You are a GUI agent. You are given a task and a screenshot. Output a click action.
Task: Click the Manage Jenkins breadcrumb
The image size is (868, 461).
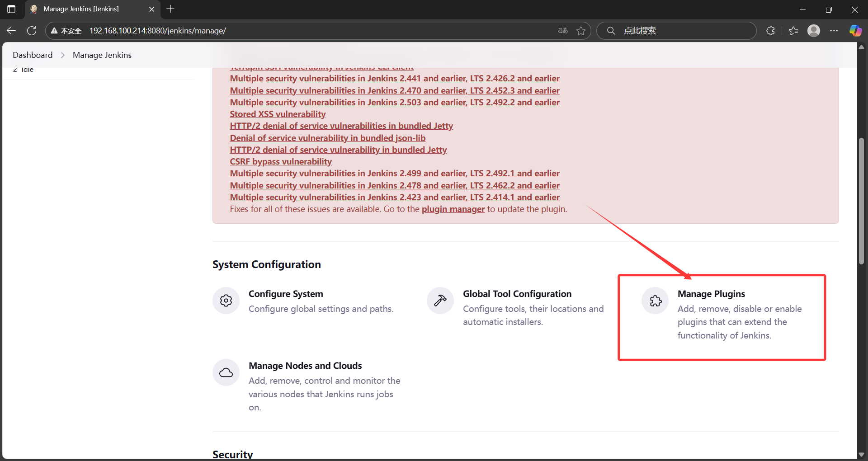[x=102, y=55]
